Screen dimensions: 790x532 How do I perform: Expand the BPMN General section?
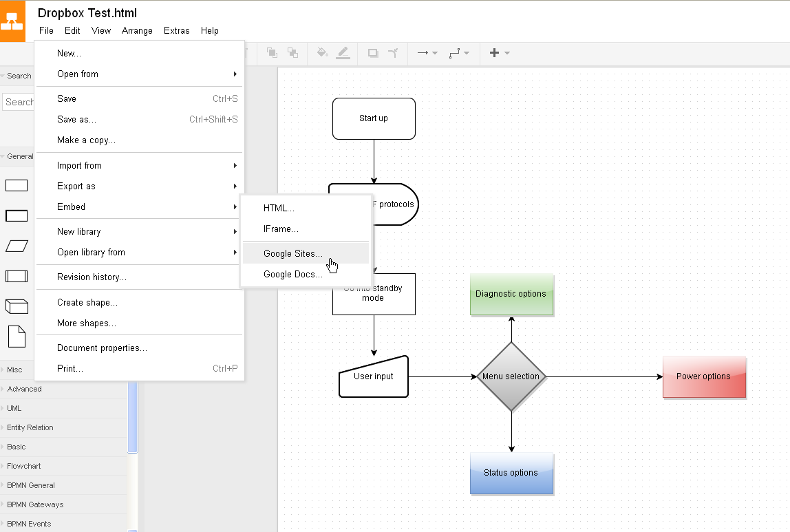click(63, 485)
